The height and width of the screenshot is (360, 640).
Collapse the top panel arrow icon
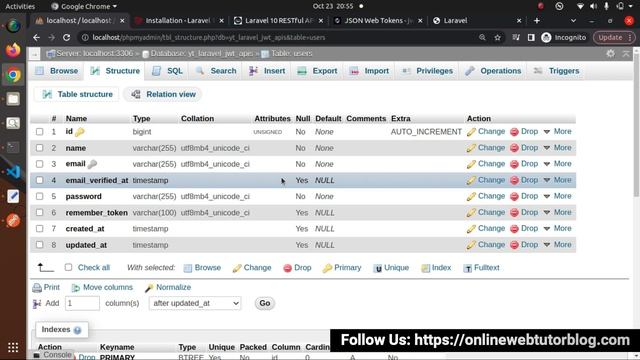pos(626,53)
